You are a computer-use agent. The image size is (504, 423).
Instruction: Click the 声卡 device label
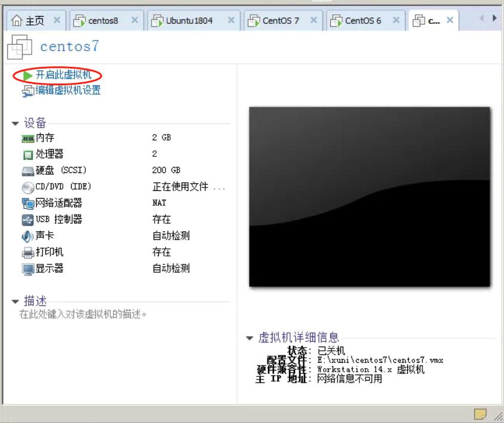(45, 236)
